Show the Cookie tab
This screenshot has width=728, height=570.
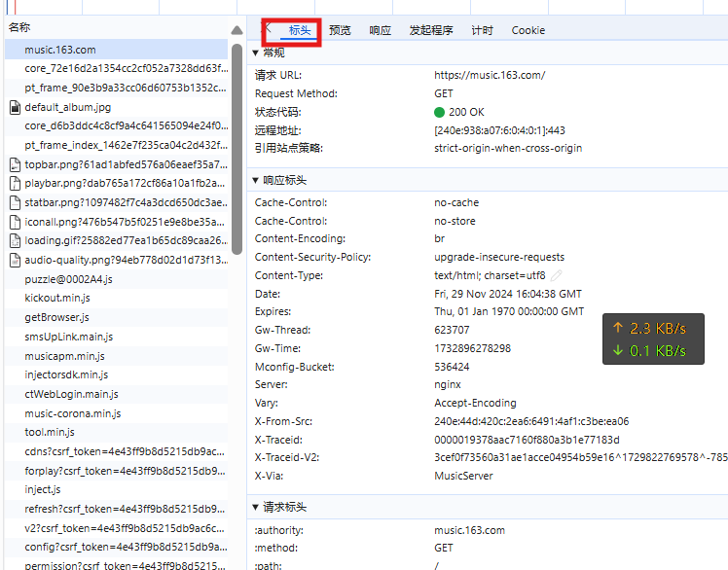click(x=528, y=30)
